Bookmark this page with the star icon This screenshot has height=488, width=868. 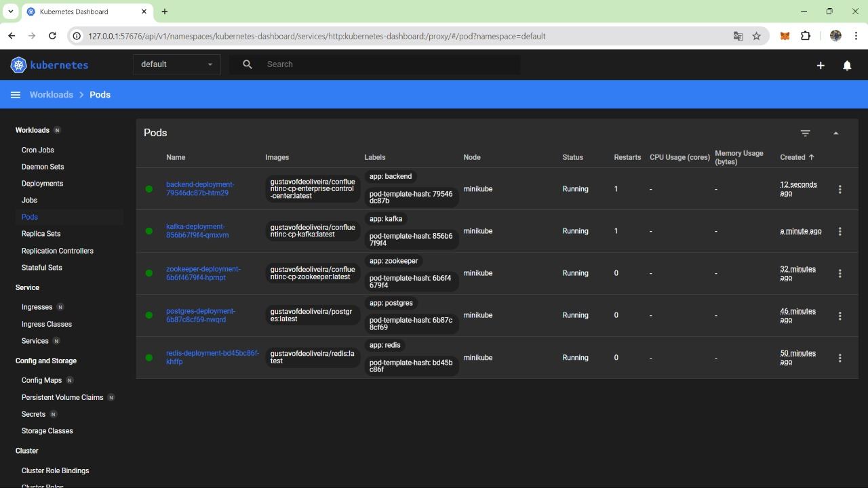click(757, 36)
